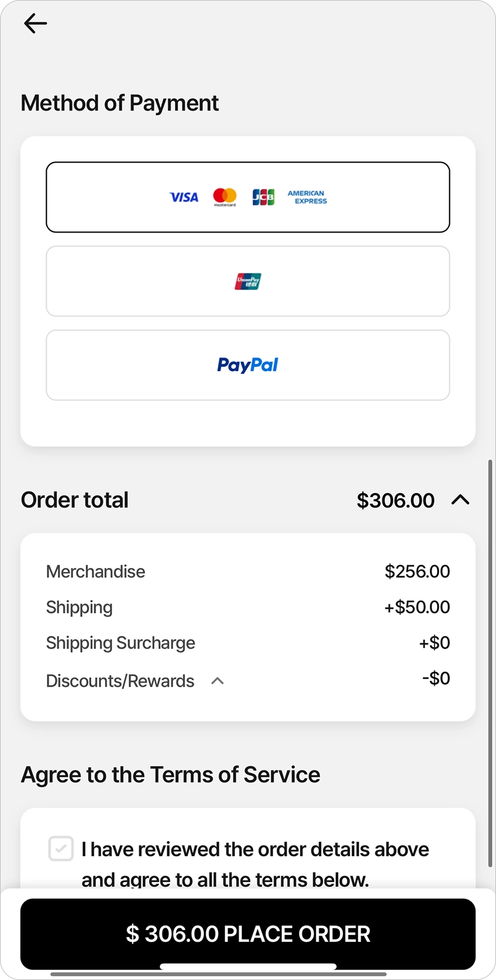Image resolution: width=496 pixels, height=980 pixels.
Task: Tap the Order total heading
Action: tap(75, 500)
